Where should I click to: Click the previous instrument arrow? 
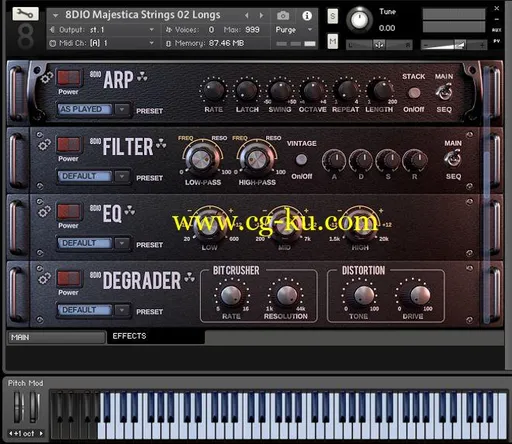tap(247, 15)
